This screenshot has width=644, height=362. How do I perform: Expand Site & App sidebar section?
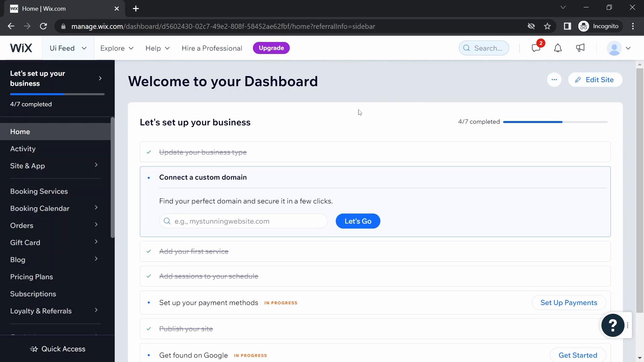(x=96, y=165)
